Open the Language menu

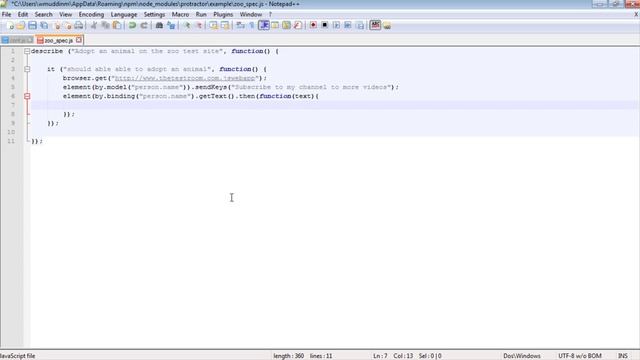point(124,14)
